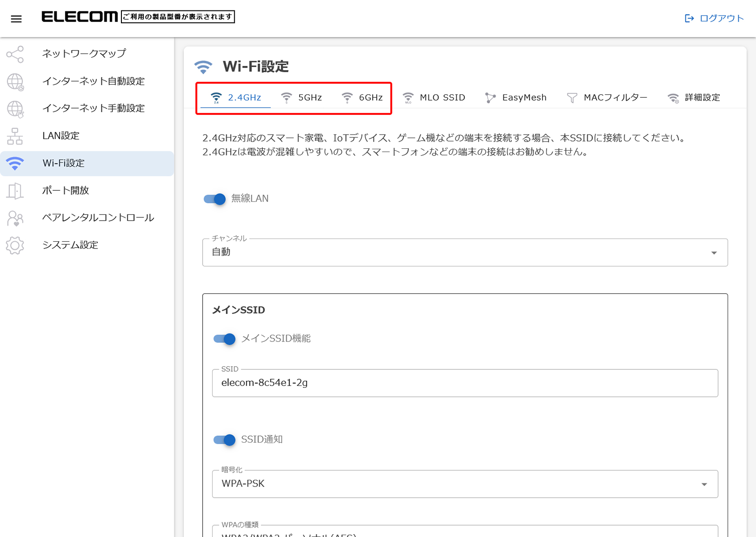The image size is (756, 537).
Task: Select the EasyMesh tab
Action: pos(516,98)
